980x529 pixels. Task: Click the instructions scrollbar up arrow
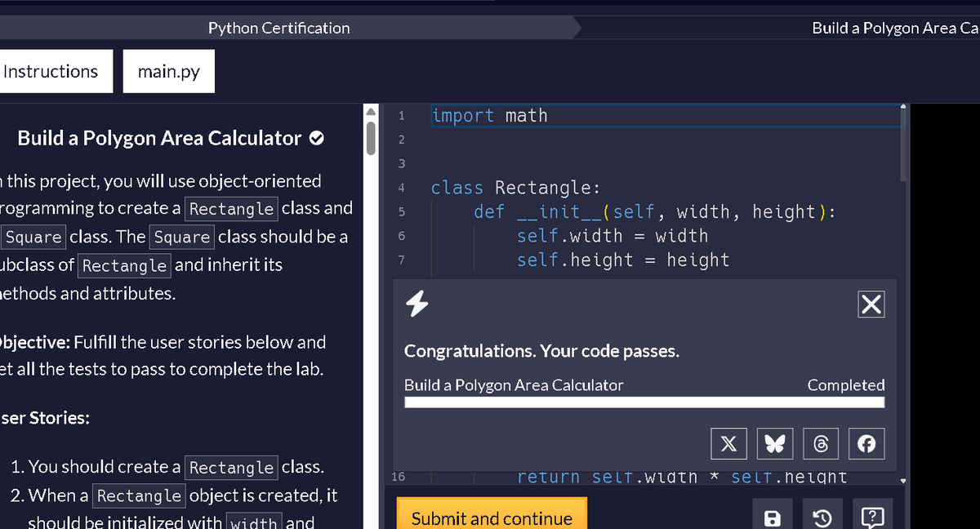(370, 111)
